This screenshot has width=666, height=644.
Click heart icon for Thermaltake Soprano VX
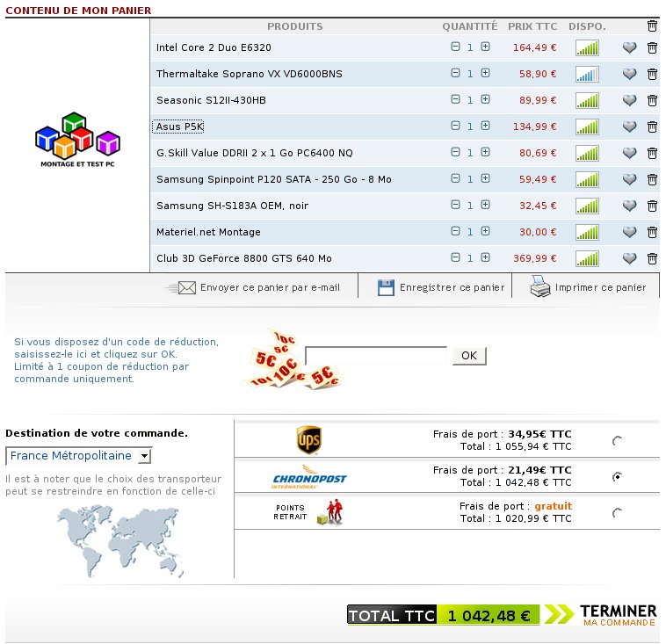pos(629,74)
